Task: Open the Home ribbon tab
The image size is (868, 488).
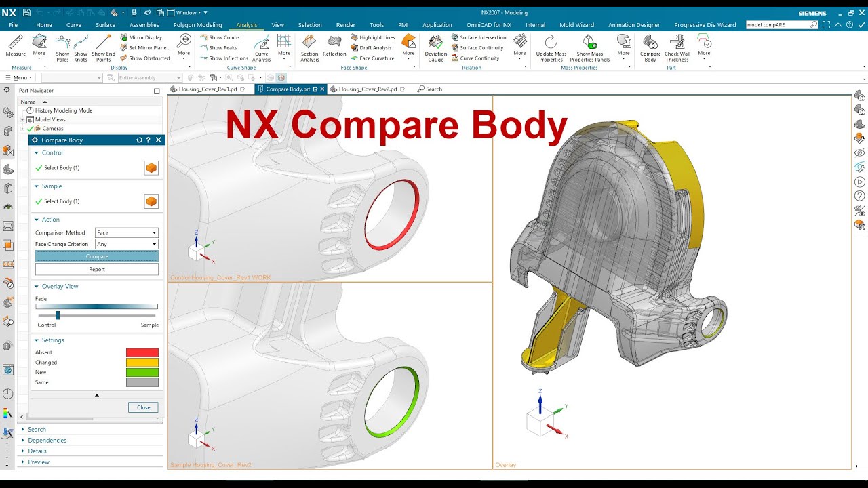Action: click(x=43, y=25)
